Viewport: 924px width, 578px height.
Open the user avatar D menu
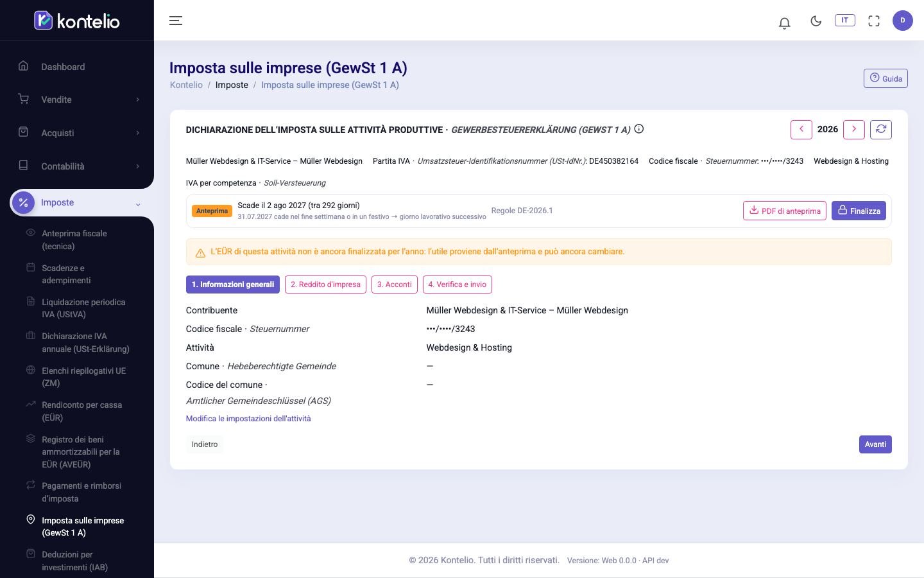pyautogui.click(x=902, y=21)
